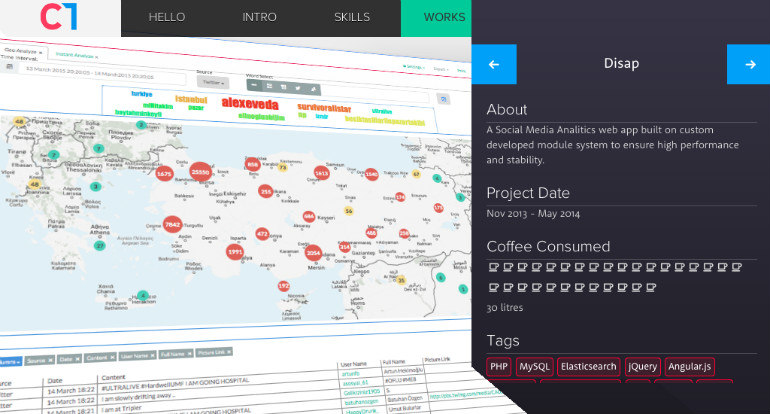The width and height of the screenshot is (770, 414).
Task: Click the 7842 map cluster marker
Action: click(x=172, y=225)
